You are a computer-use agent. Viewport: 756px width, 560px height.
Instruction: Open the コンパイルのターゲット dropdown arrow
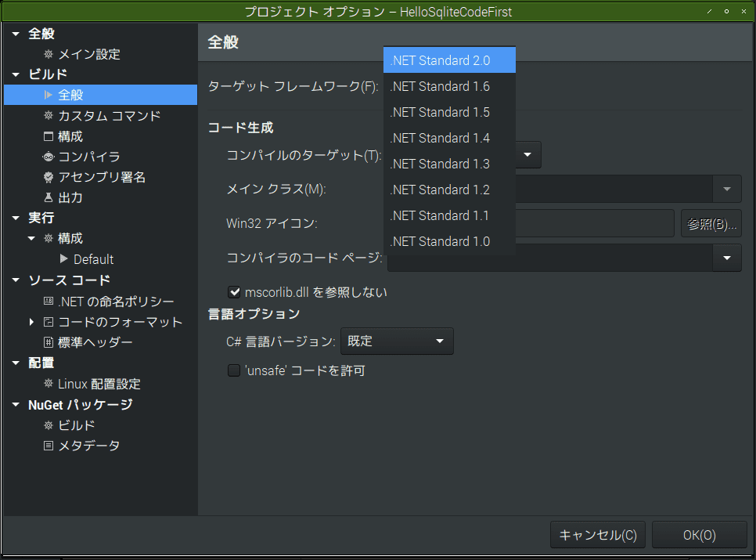click(x=527, y=155)
